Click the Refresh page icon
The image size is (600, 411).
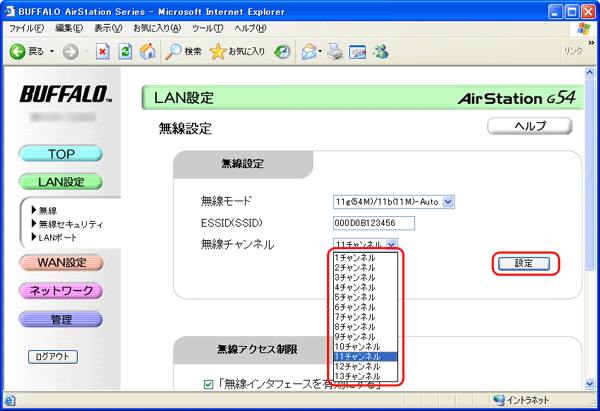pos(125,52)
